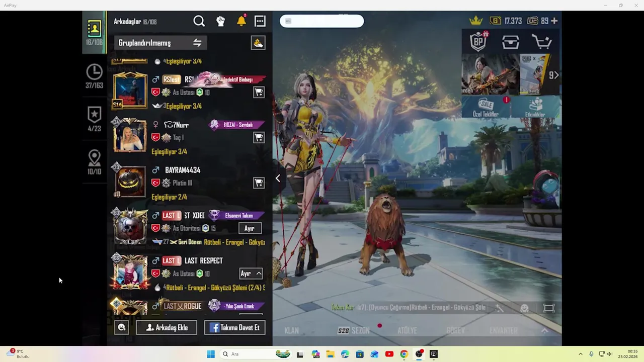Show hidden system tray icons
The width and height of the screenshot is (644, 362).
(580, 354)
